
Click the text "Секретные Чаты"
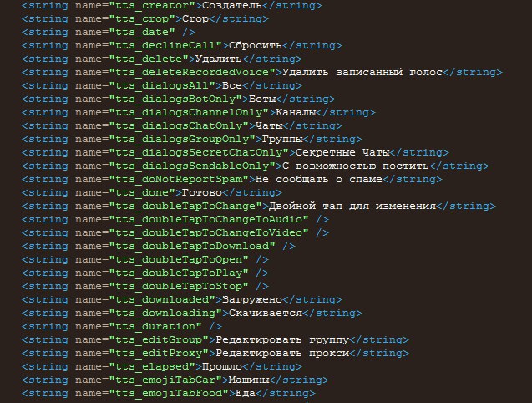(x=342, y=152)
